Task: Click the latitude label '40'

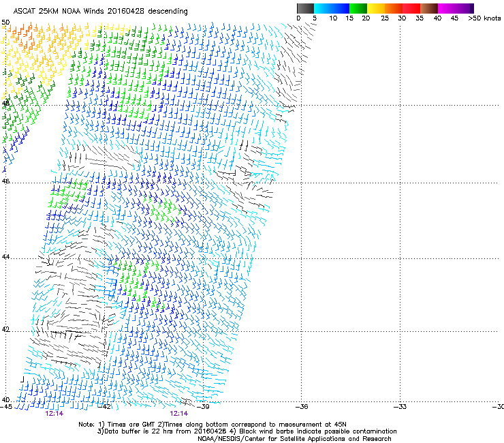Action: [5, 399]
